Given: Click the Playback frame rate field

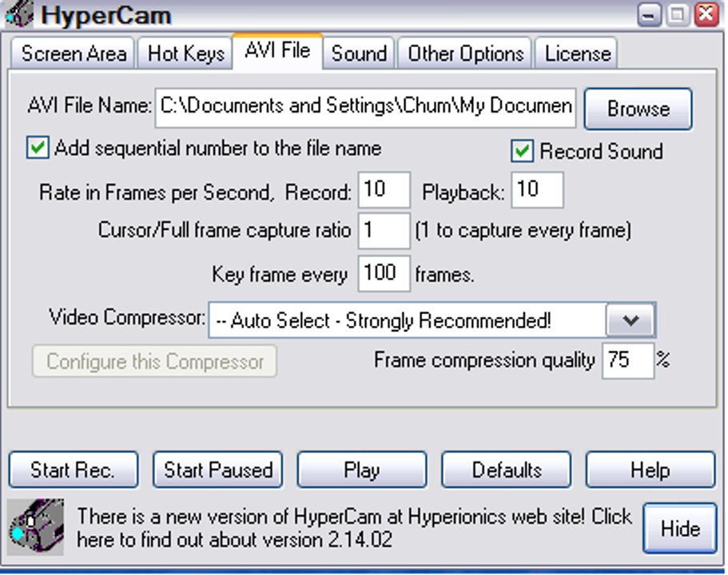Looking at the screenshot, I should pyautogui.click(x=537, y=190).
